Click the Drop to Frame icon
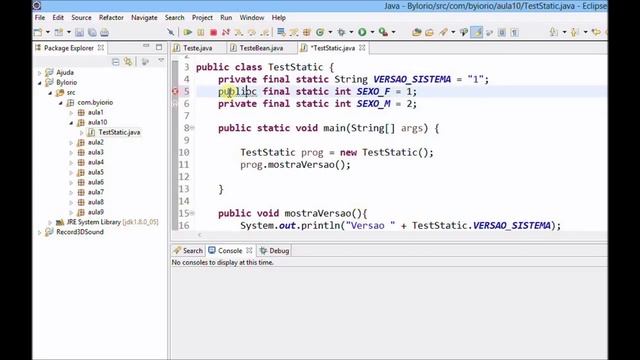Viewport: 640px width, 360px height. [281, 32]
